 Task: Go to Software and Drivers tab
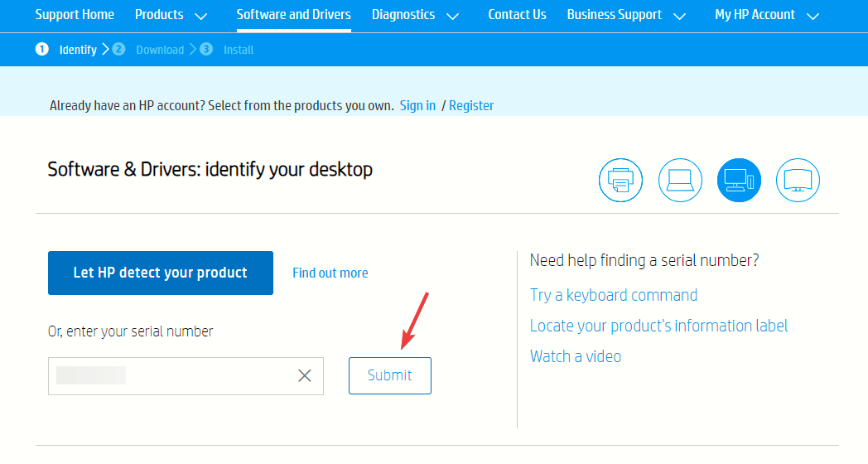pyautogui.click(x=293, y=14)
